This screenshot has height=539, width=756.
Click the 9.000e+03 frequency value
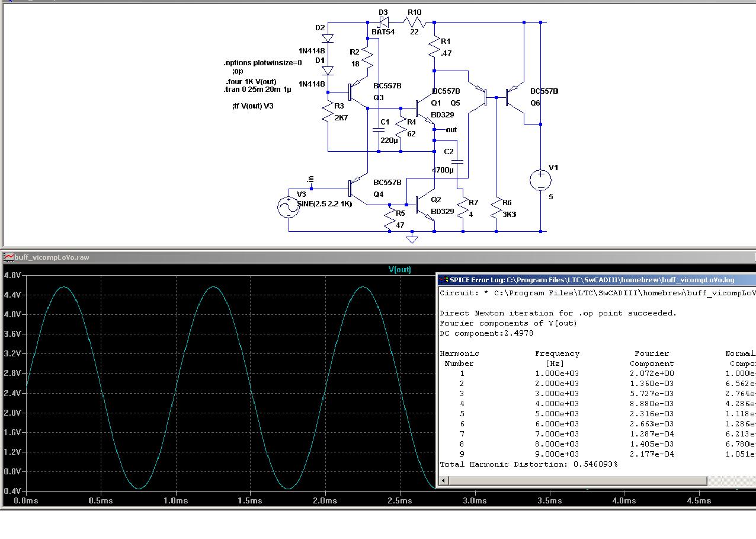point(557,454)
